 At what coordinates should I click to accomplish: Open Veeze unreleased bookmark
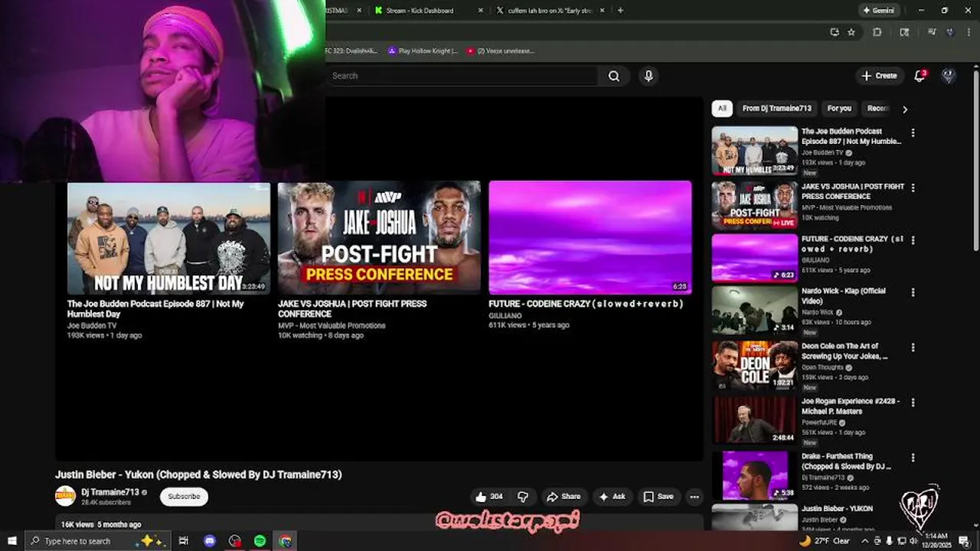point(500,51)
